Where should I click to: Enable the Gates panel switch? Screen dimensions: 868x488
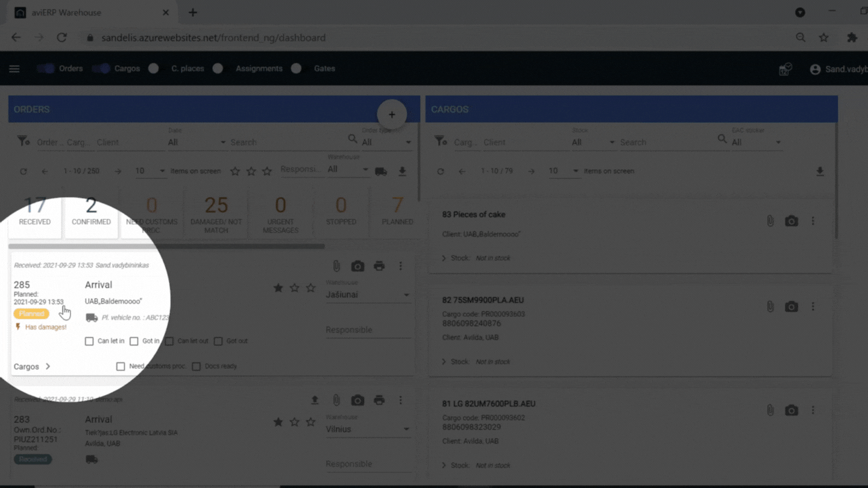pyautogui.click(x=297, y=69)
